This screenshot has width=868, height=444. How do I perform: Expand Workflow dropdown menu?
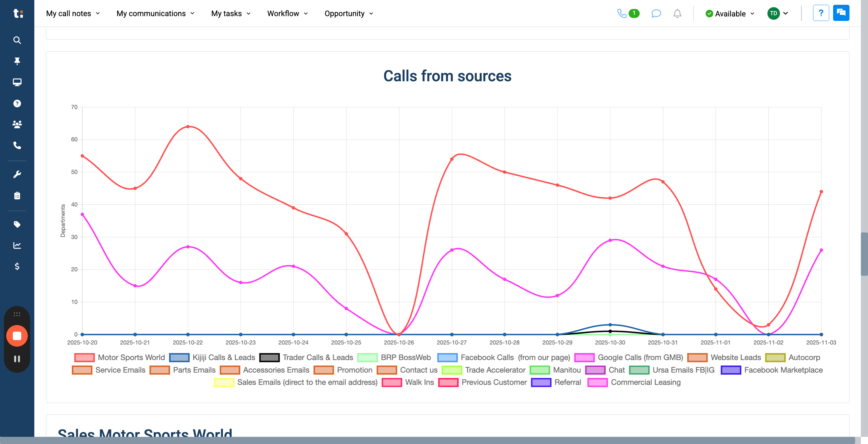pyautogui.click(x=287, y=13)
